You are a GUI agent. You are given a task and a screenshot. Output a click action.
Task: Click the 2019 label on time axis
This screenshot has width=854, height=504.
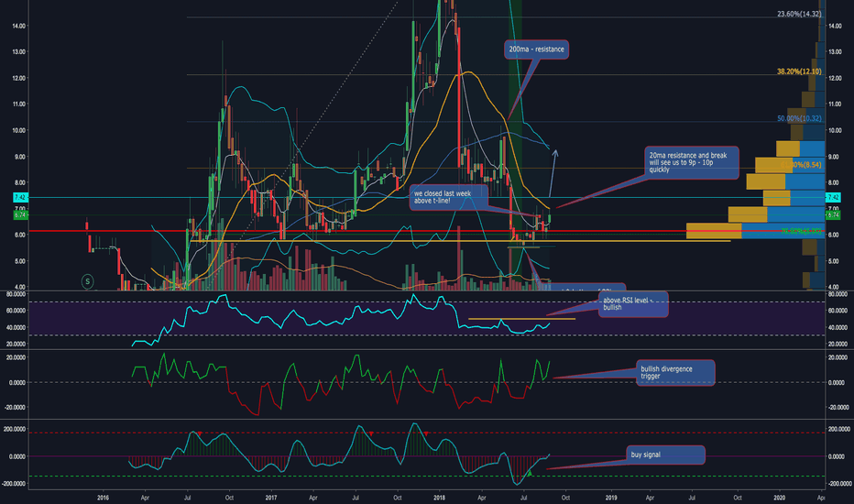pyautogui.click(x=611, y=498)
